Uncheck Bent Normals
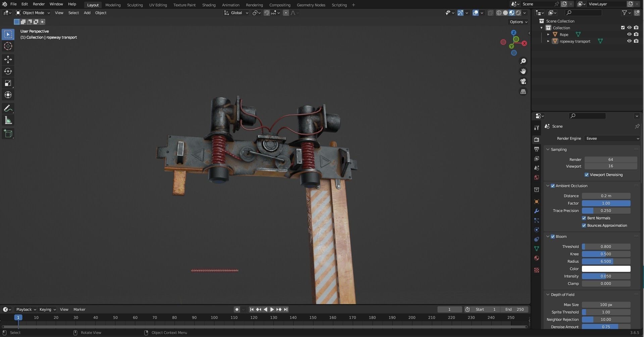The image size is (644, 337). pos(584,218)
